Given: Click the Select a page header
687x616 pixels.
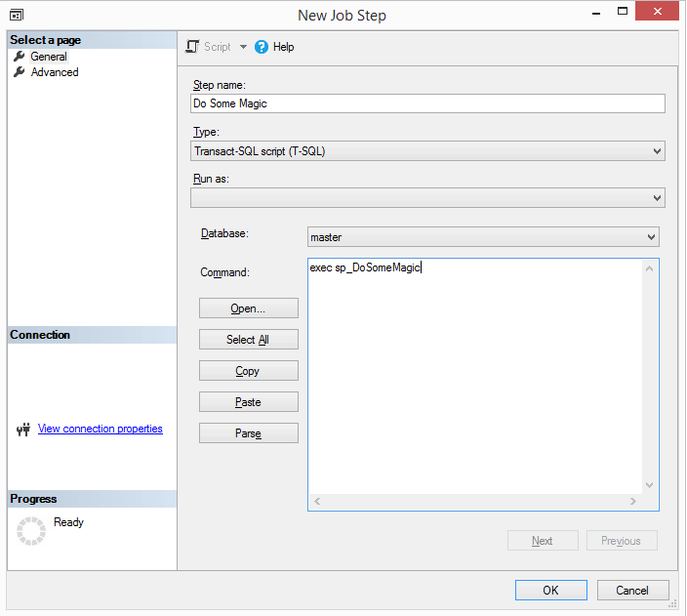Looking at the screenshot, I should 92,40.
